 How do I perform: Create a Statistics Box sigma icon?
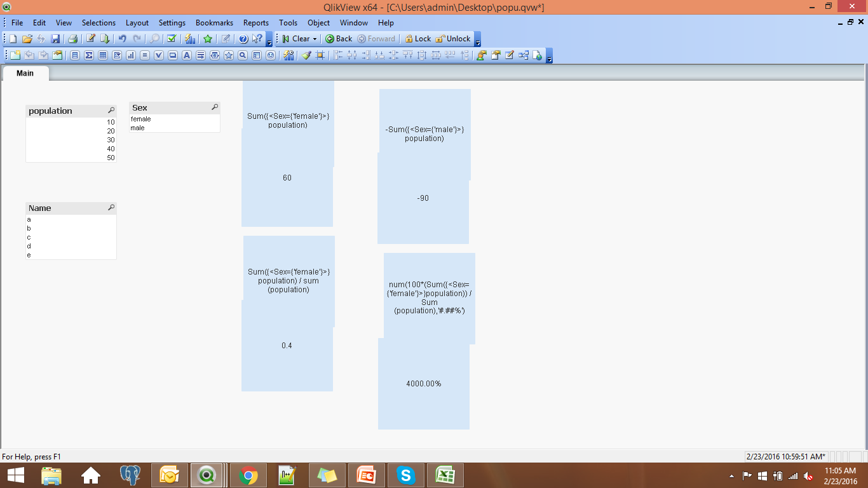(x=89, y=55)
